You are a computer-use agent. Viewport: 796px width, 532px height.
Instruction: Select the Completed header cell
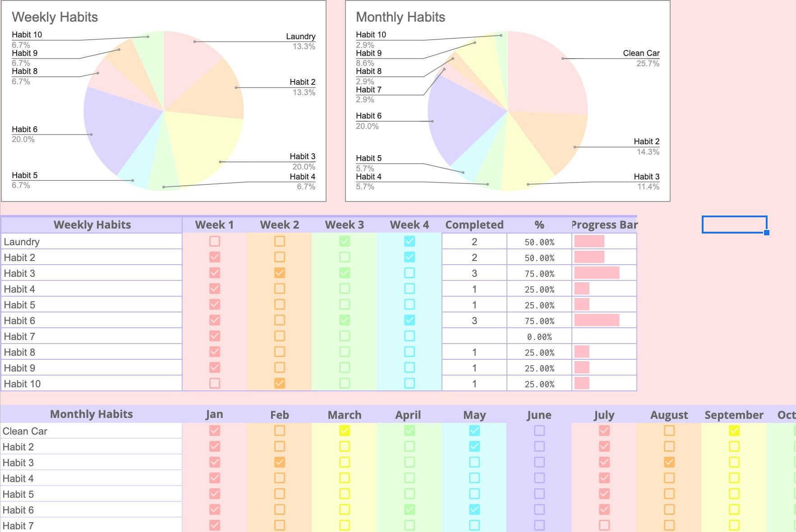(x=474, y=225)
